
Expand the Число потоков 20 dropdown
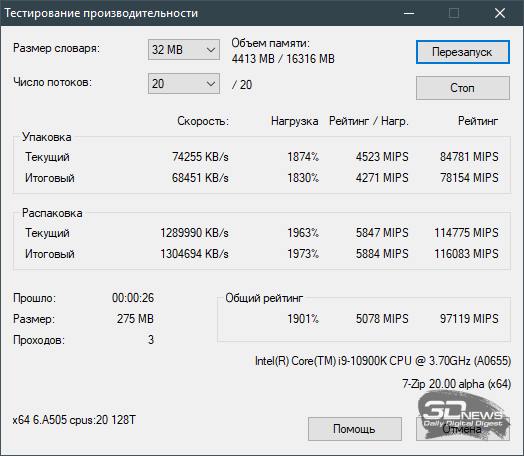click(184, 84)
